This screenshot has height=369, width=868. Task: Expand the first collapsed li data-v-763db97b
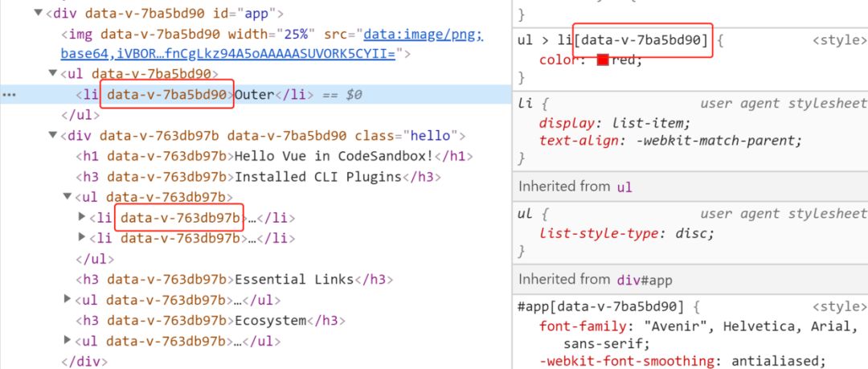click(x=81, y=217)
